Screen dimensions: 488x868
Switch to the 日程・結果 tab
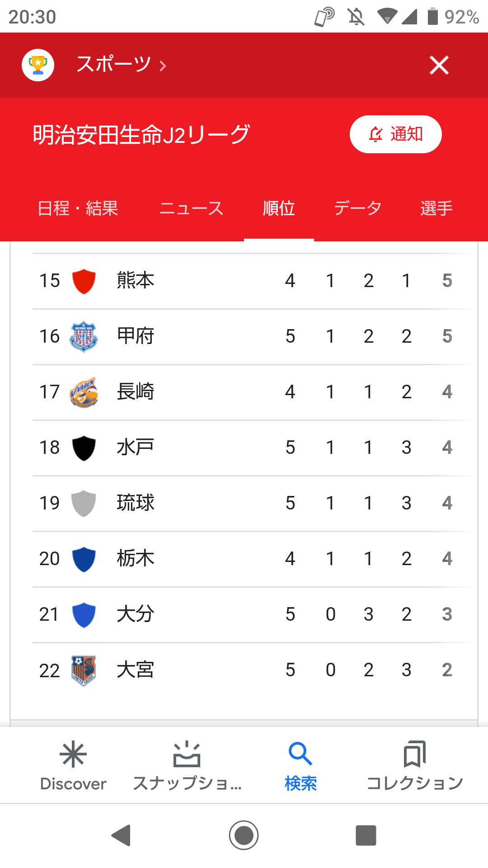(x=78, y=208)
